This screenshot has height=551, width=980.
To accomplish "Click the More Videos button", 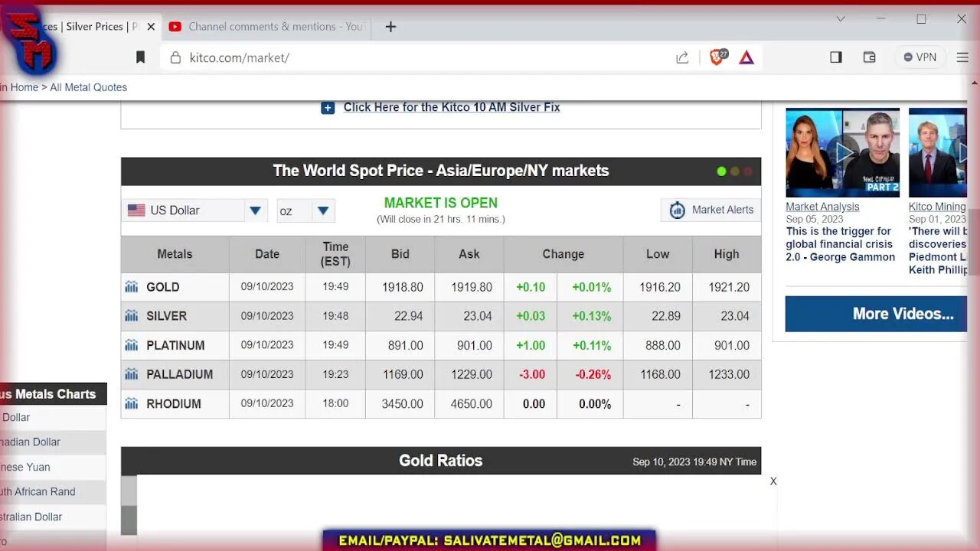I will click(x=876, y=314).
